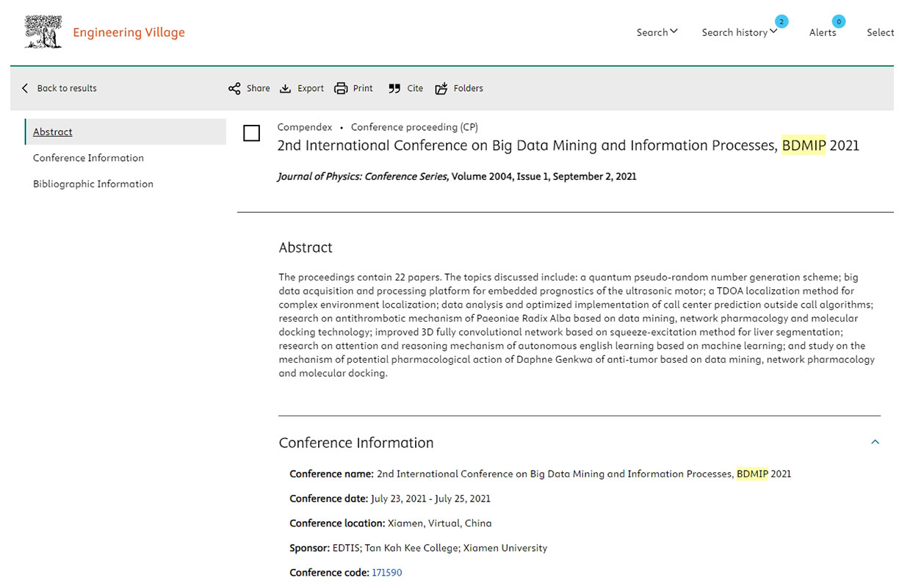Viewport: 924px width, 583px height.
Task: Click the Share button label
Action: (258, 88)
